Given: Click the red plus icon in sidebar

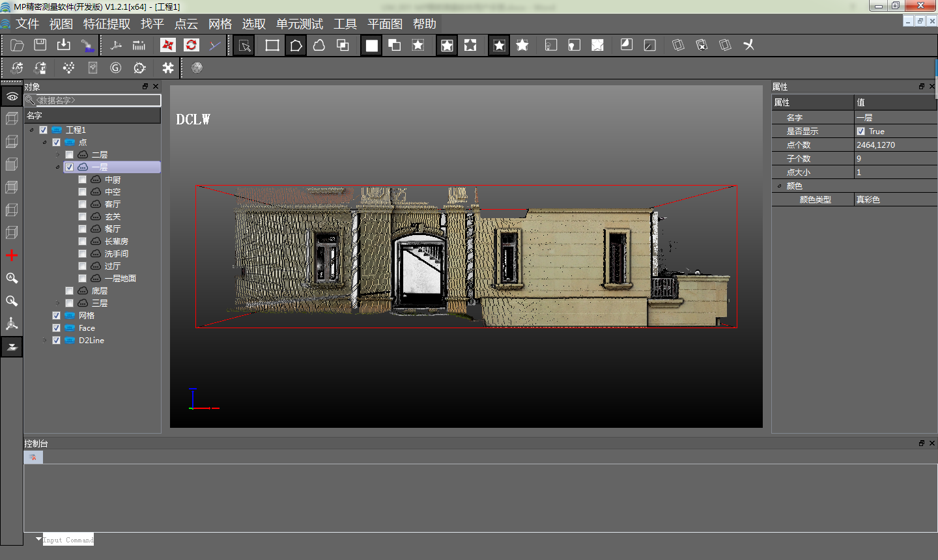Looking at the screenshot, I should point(12,255).
